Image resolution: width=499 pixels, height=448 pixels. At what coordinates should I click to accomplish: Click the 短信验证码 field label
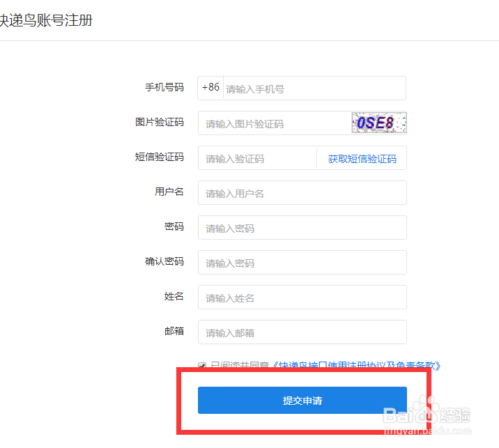pyautogui.click(x=160, y=157)
